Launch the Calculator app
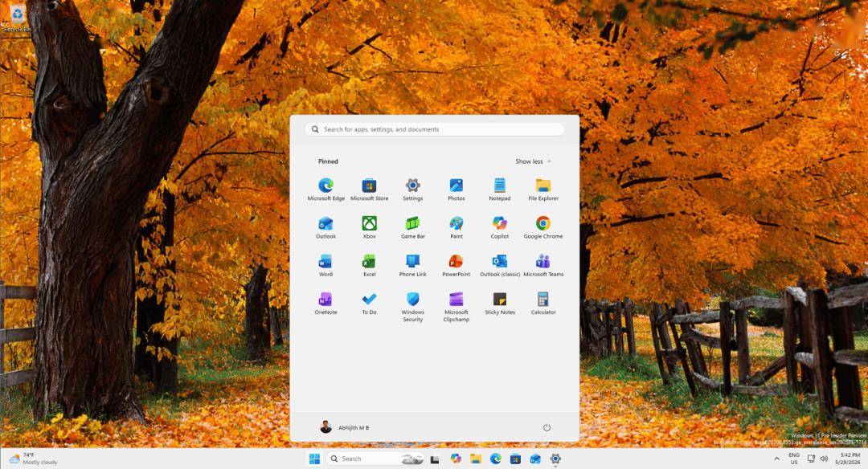Screen dimensions: 868x469 (543, 304)
